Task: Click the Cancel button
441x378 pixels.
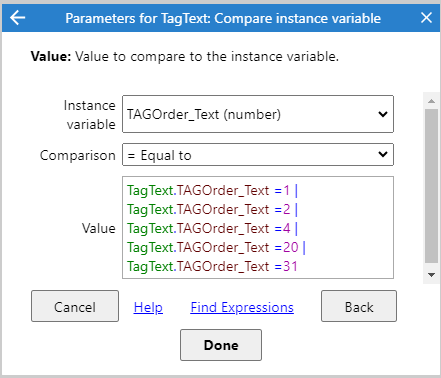Action: pyautogui.click(x=75, y=306)
